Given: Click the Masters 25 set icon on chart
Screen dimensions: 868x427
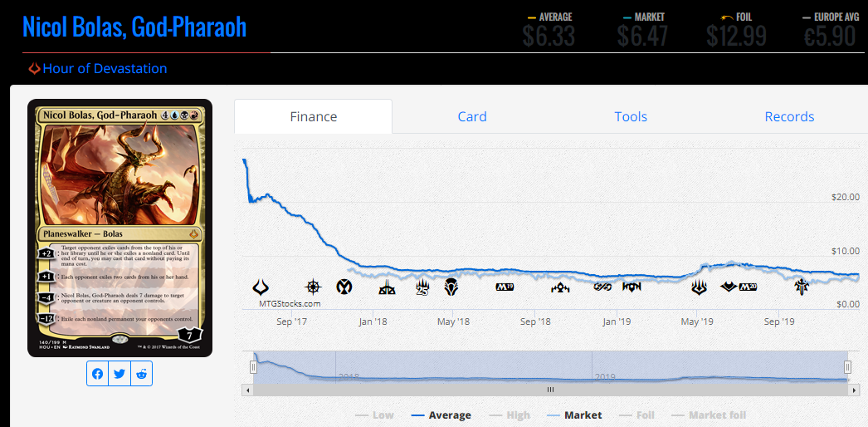Looking at the screenshot, I should click(x=423, y=288).
